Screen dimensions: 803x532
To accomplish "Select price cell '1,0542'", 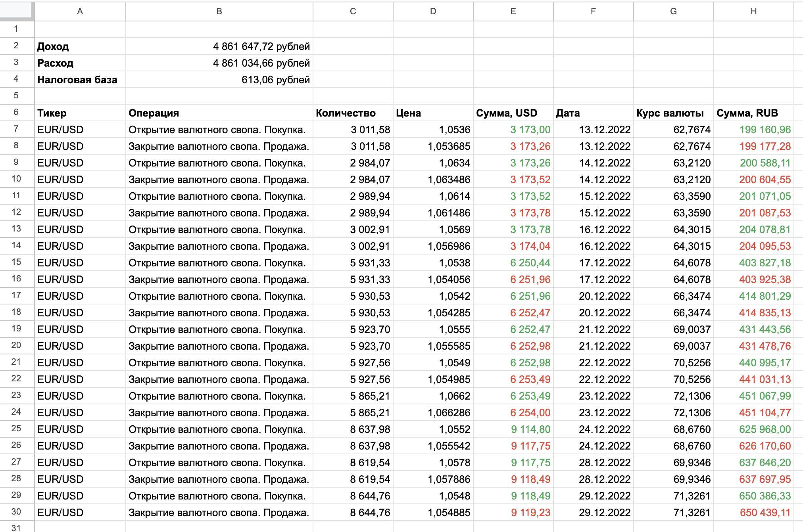I will point(433,296).
